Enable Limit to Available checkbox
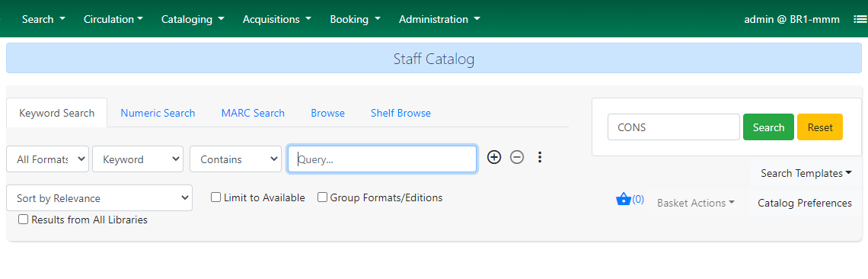Screen dimensions: 868x279 tap(216, 197)
